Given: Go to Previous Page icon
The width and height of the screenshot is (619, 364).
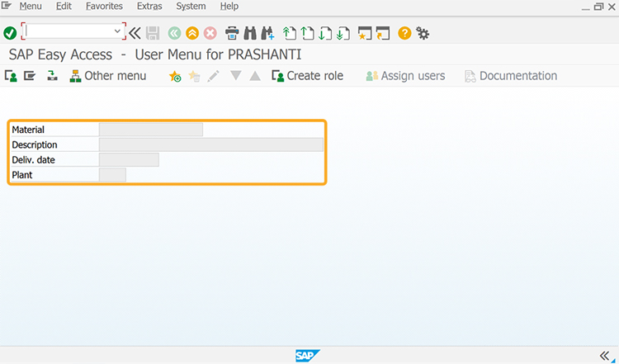Looking at the screenshot, I should [308, 33].
